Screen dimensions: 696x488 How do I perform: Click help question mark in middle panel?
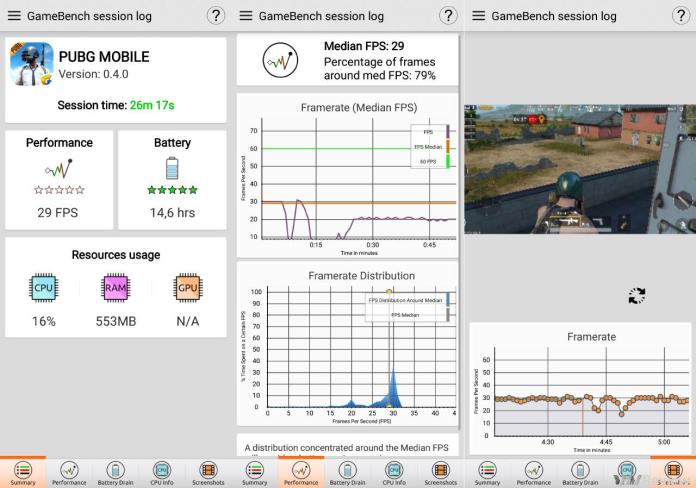448,16
